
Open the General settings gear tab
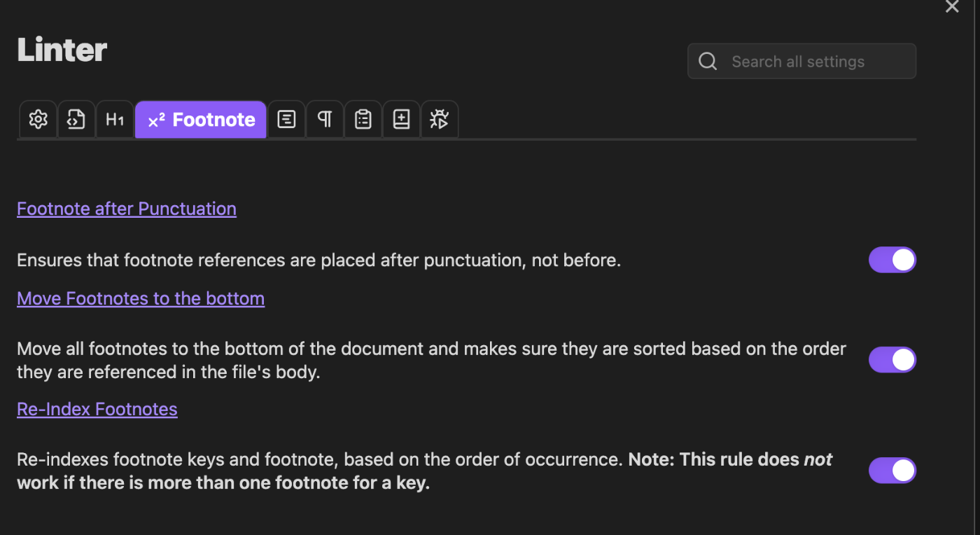coord(38,120)
